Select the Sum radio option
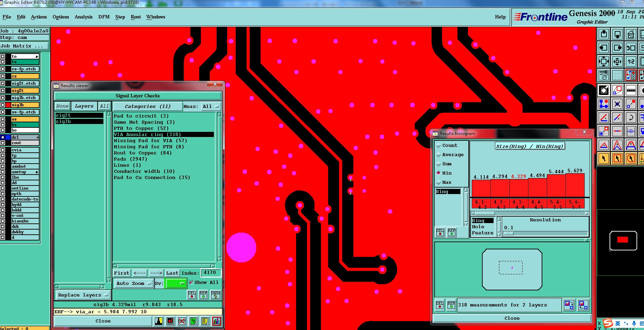 pos(444,164)
